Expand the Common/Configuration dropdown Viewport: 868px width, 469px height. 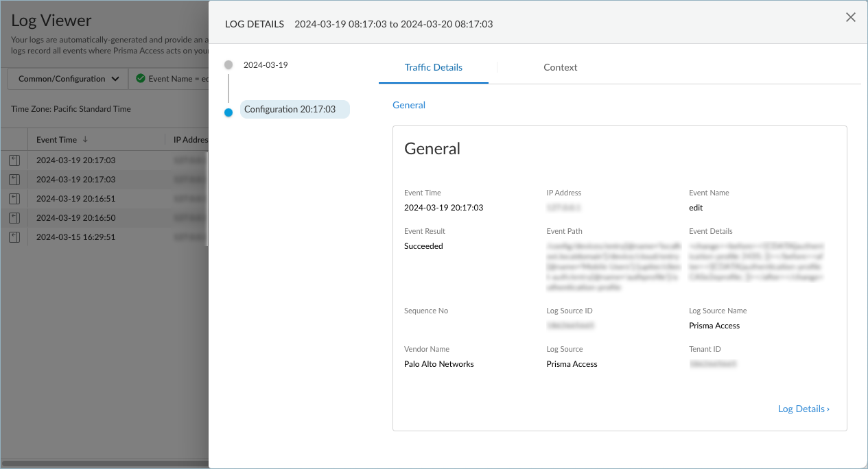click(68, 79)
